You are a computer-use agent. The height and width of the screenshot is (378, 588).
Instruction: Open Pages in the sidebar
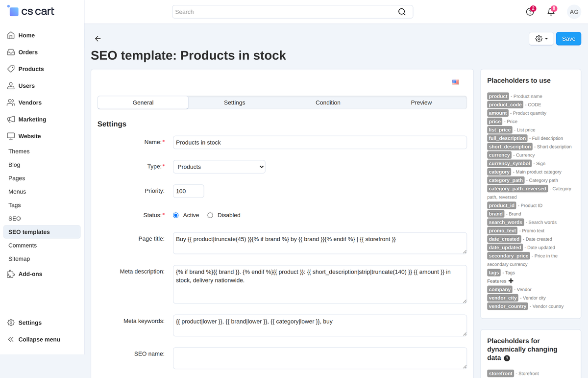(17, 178)
